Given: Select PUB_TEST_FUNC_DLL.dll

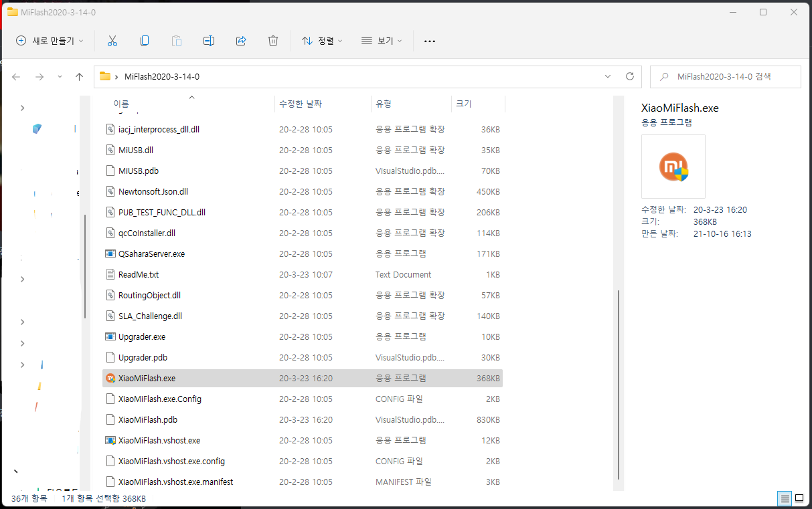Looking at the screenshot, I should 303,212.
